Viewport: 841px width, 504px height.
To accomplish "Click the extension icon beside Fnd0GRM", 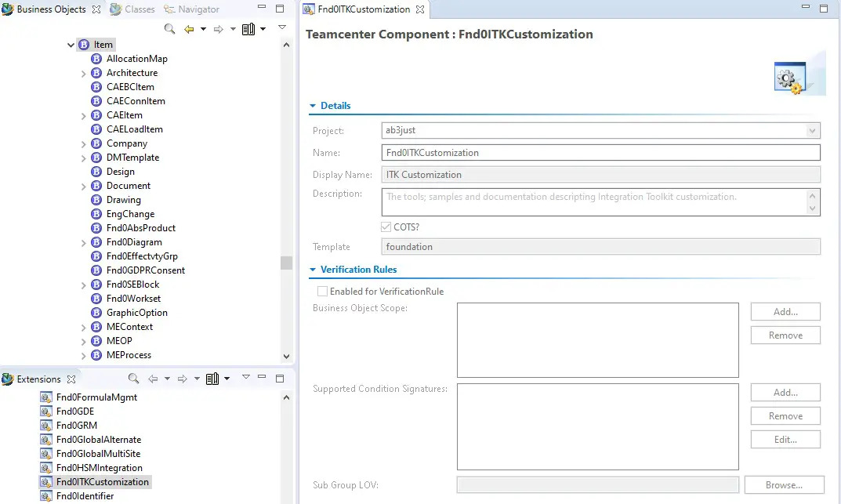I will click(46, 425).
